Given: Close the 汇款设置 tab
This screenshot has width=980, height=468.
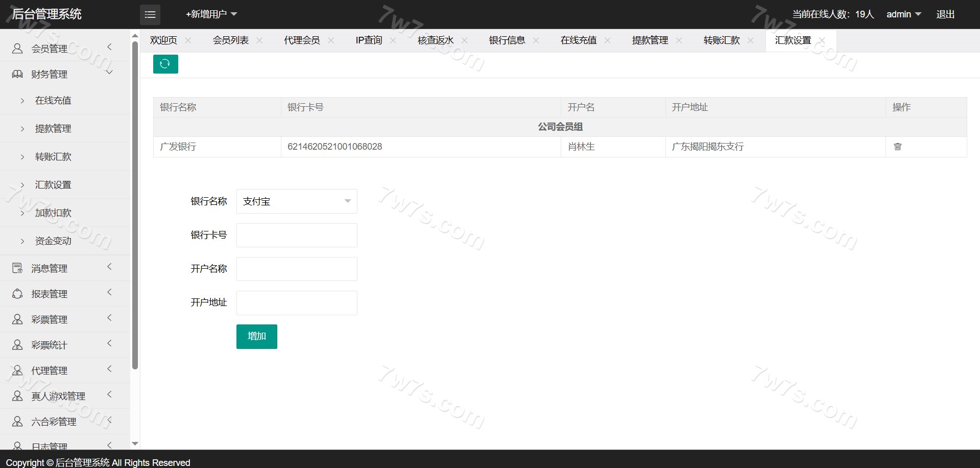Looking at the screenshot, I should point(822,40).
